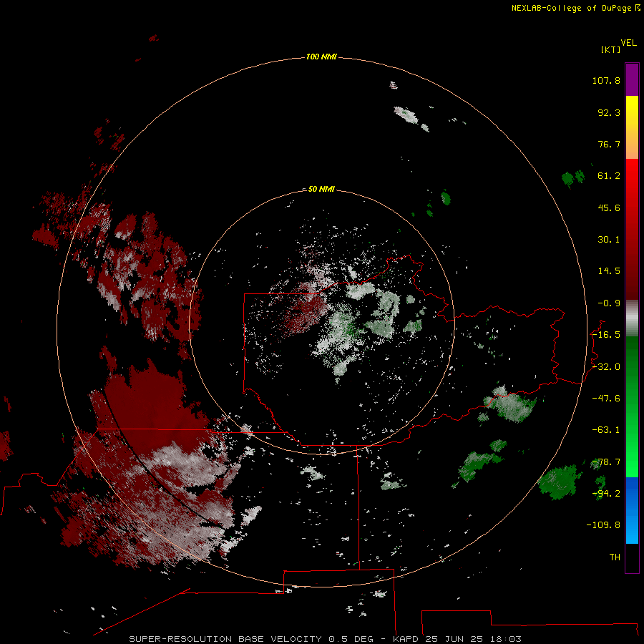Click the VEL legend title

point(628,43)
